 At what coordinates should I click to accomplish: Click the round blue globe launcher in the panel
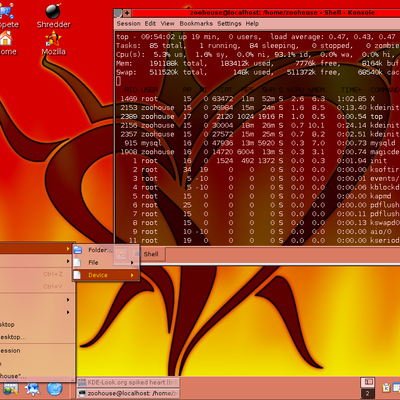click(x=54, y=389)
